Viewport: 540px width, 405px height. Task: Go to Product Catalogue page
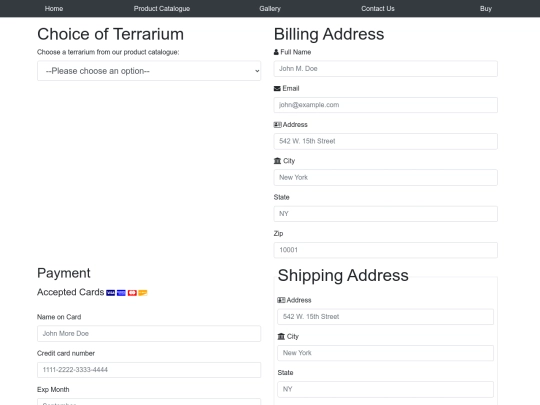tap(162, 9)
